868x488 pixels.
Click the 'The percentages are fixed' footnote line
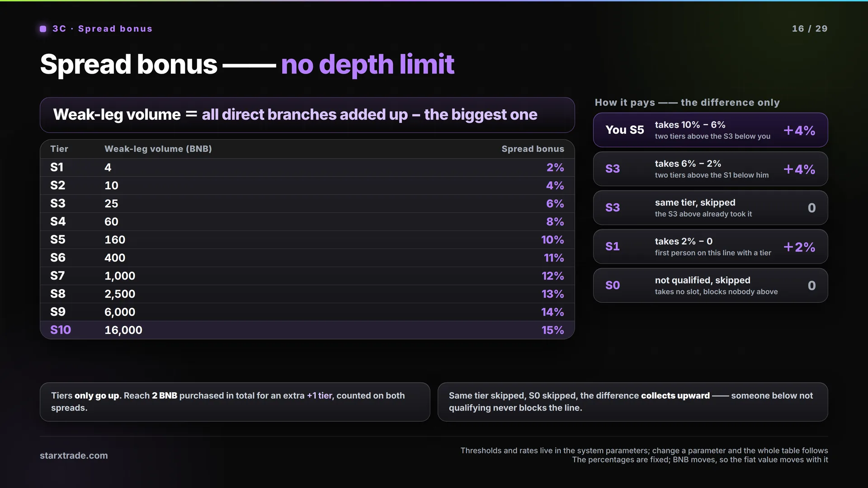[700, 460]
